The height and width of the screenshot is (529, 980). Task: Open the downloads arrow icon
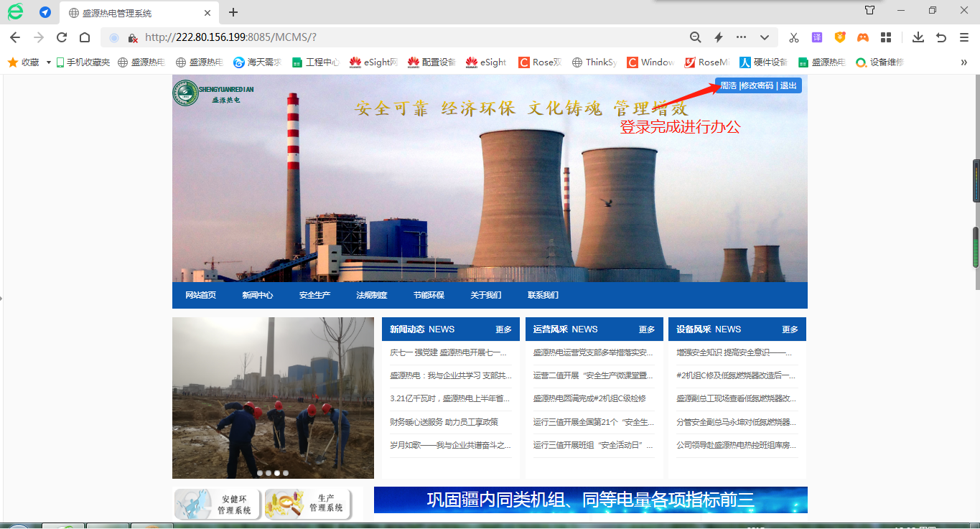click(x=918, y=37)
